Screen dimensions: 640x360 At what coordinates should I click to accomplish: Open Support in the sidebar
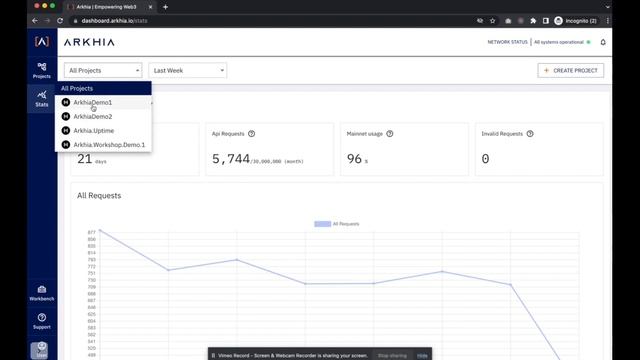42,321
